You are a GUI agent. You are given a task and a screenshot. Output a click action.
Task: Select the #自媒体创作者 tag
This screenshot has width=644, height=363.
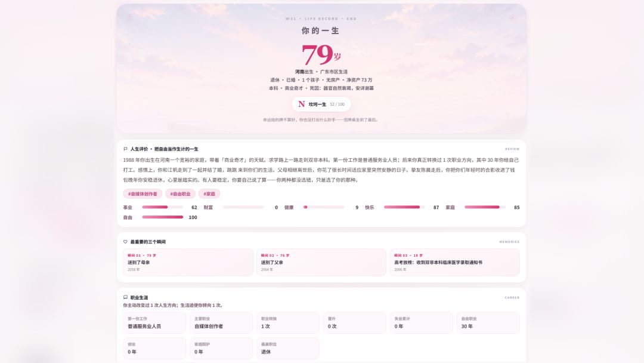143,193
